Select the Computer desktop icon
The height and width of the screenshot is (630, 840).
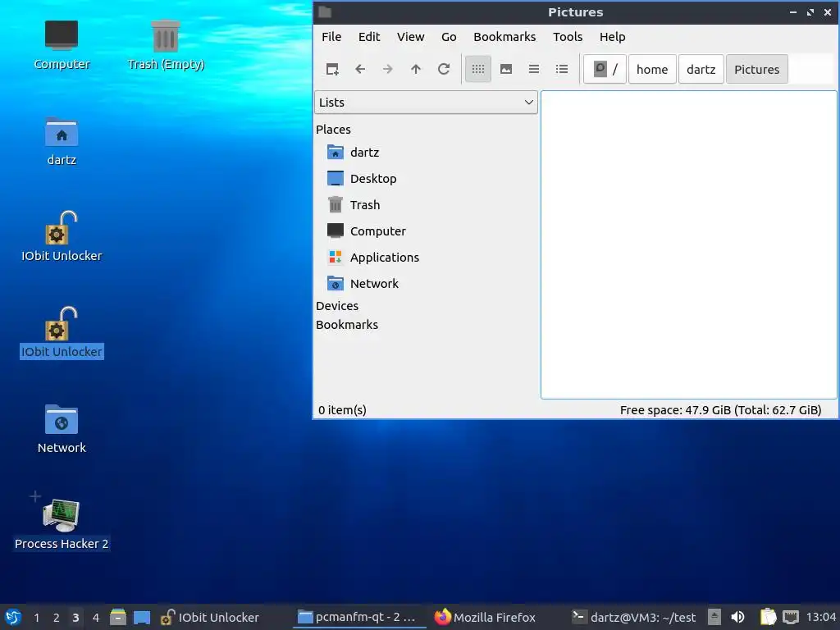(x=62, y=45)
